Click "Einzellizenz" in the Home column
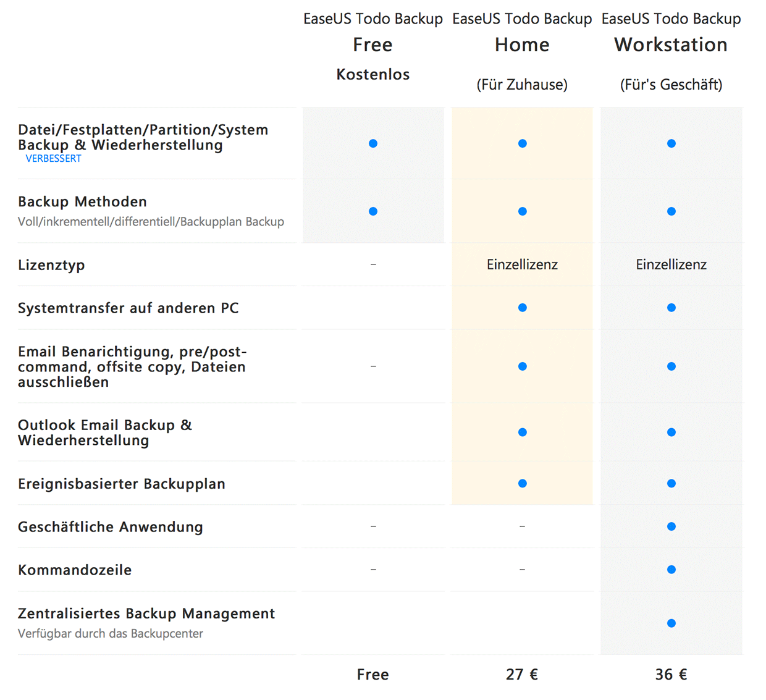Image resolution: width=766 pixels, height=700 pixels. [522, 264]
